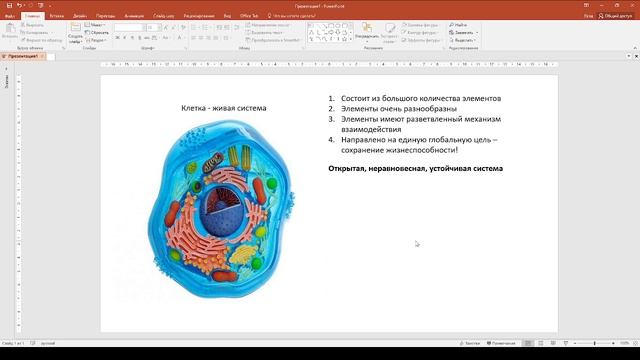Open the Вставка ribbon tab
The width and height of the screenshot is (640, 360).
57,16
